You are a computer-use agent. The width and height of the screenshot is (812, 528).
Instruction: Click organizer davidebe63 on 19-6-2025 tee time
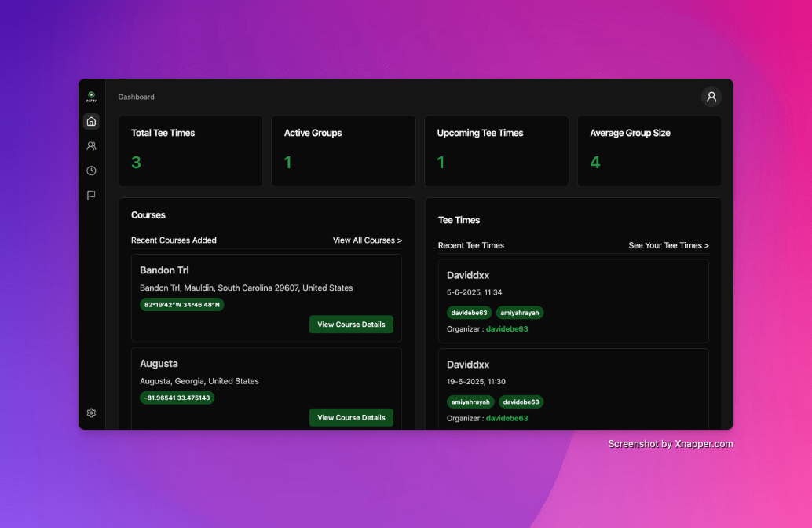pos(507,418)
